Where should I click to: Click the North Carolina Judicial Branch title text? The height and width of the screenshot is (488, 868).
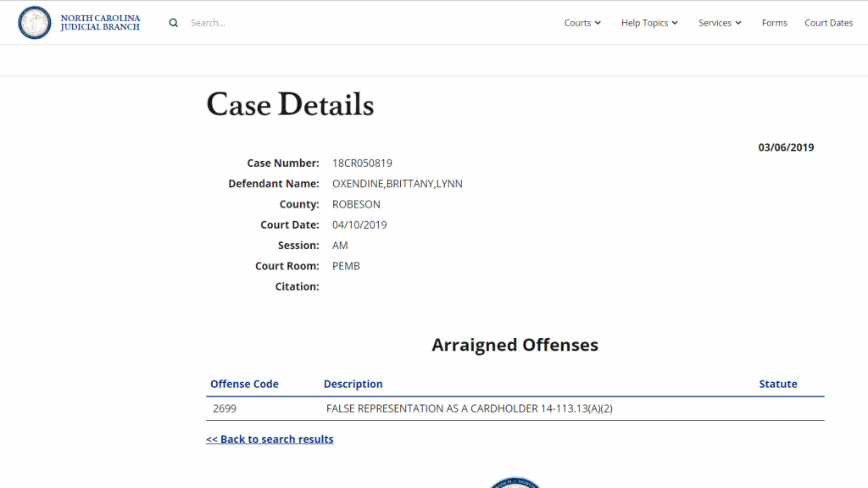[100, 23]
